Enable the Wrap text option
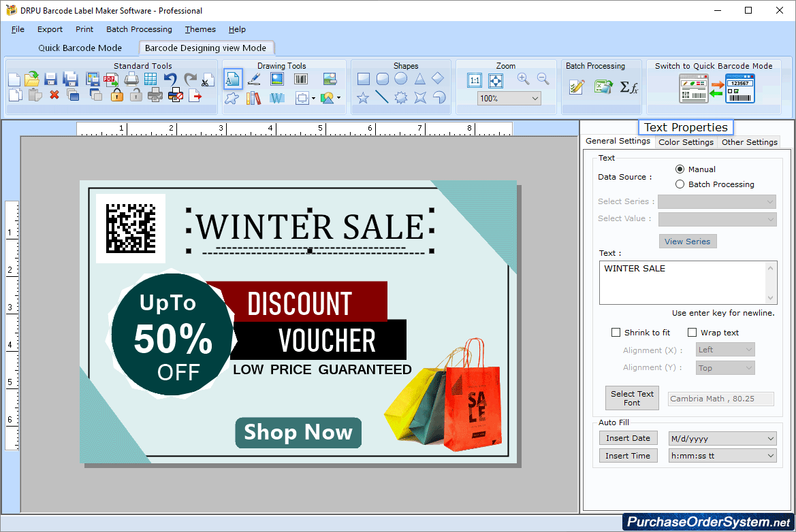Screen dimensions: 796x532 [692, 332]
